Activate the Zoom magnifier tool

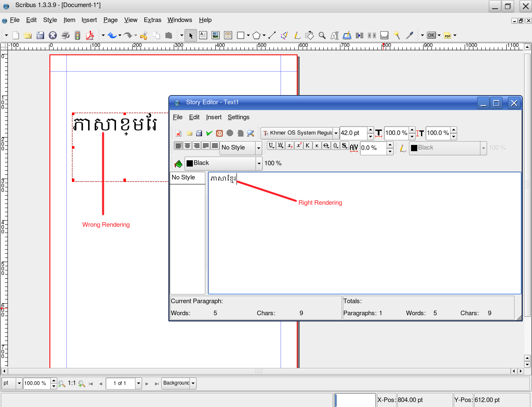click(x=322, y=35)
